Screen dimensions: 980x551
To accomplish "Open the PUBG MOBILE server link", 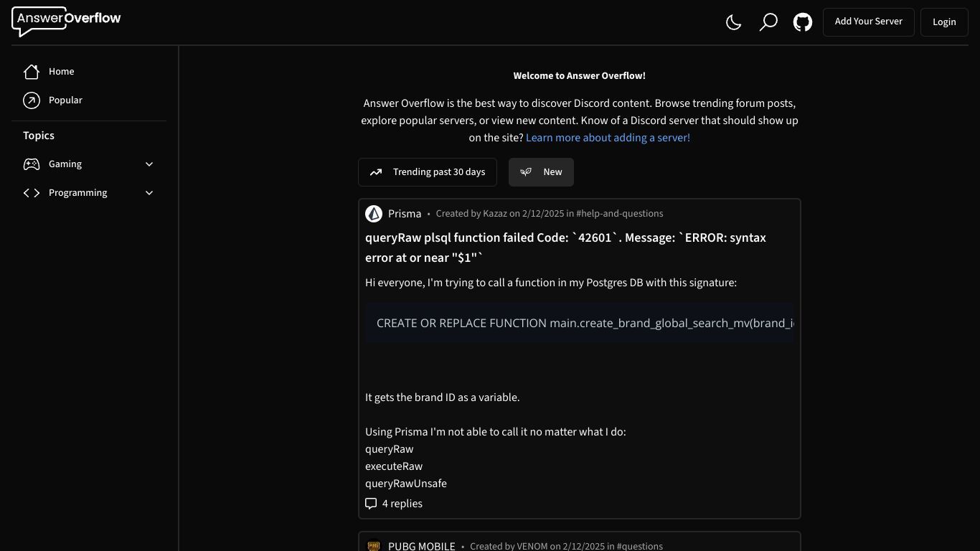I will coord(422,546).
